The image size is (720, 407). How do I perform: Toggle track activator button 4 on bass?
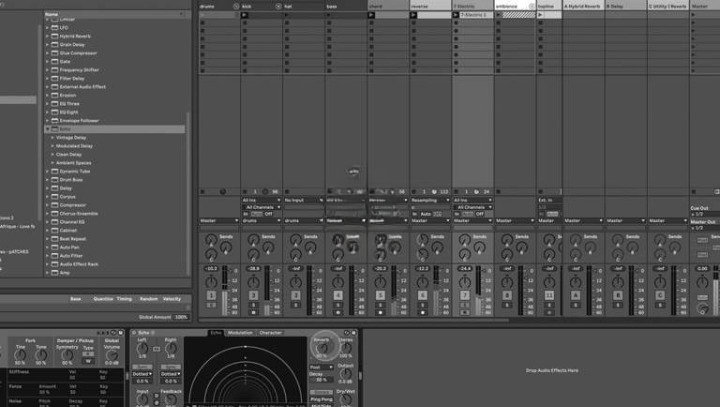click(x=338, y=295)
